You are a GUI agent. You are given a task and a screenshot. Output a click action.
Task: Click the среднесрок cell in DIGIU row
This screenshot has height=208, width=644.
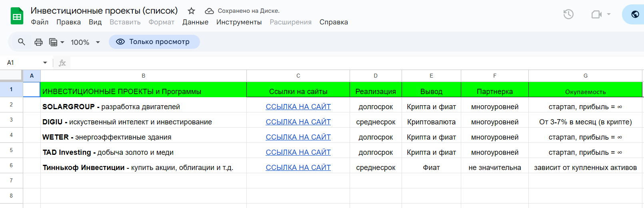[376, 120]
